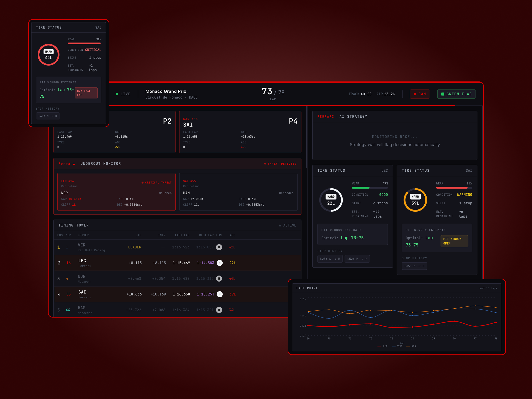Select L35 stop chip in 87% wear card
This screenshot has height=399, width=532.
pyautogui.click(x=414, y=266)
